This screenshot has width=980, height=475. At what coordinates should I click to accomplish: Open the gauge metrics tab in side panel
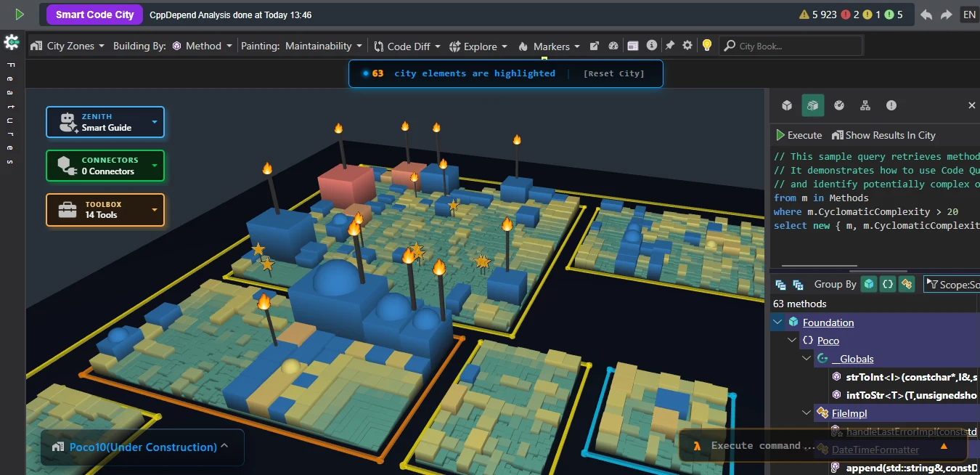pos(839,105)
